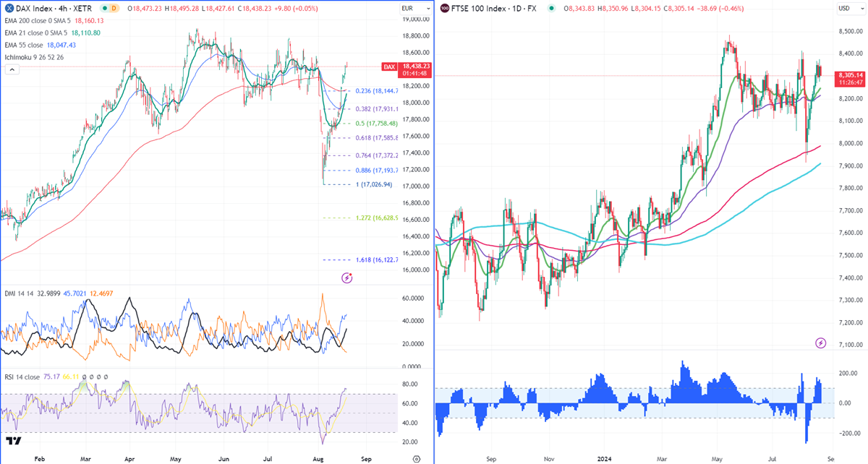Image resolution: width=868 pixels, height=464 pixels.
Task: Click the May label on FTSE time axis
Action: 718,458
